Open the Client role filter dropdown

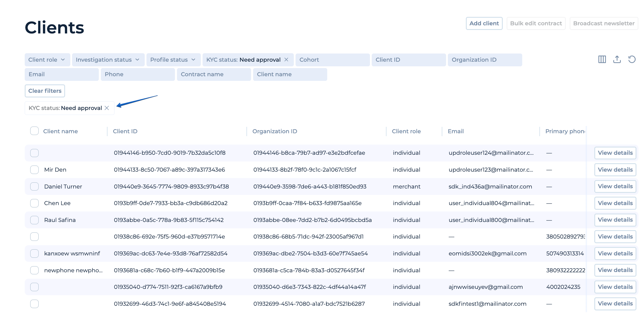tap(47, 60)
